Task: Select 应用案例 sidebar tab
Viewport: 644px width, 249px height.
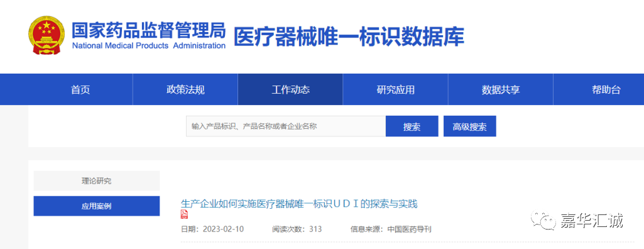Action: (97, 206)
